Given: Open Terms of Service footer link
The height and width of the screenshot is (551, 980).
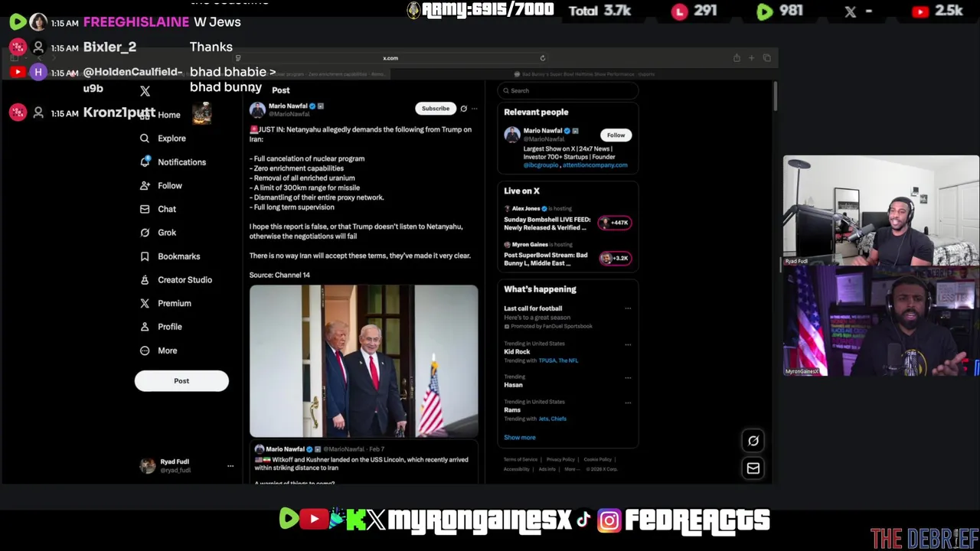Looking at the screenshot, I should tap(521, 460).
